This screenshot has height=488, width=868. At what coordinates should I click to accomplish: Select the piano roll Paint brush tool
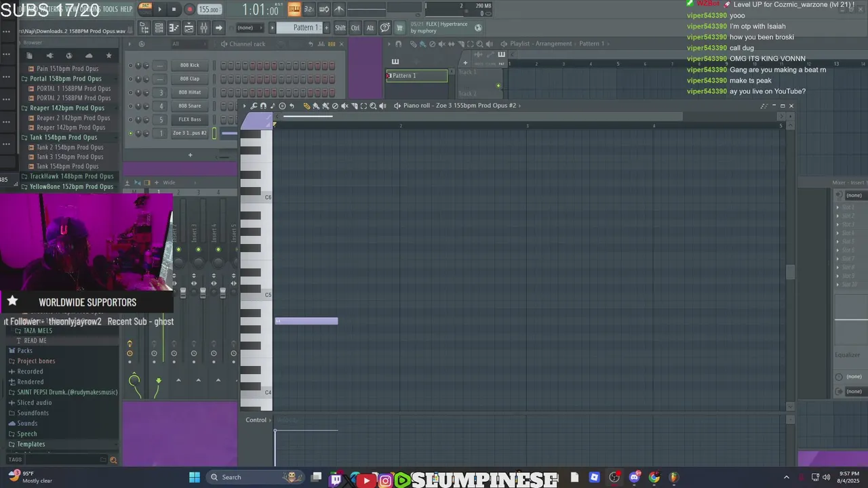pos(316,106)
